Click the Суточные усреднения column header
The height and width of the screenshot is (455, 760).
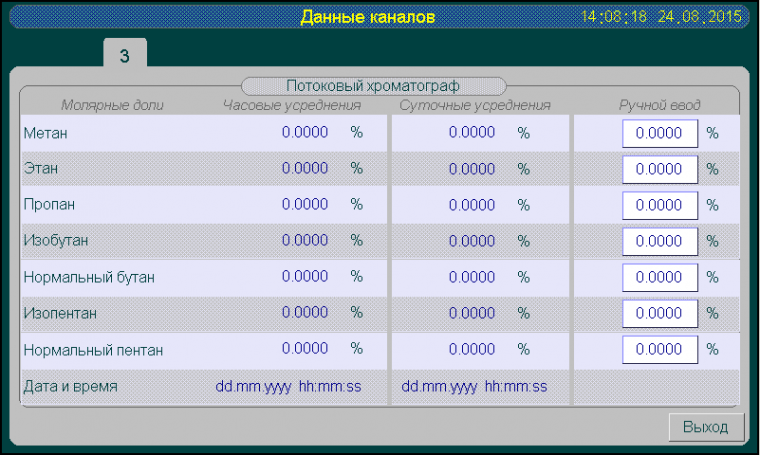click(x=474, y=105)
